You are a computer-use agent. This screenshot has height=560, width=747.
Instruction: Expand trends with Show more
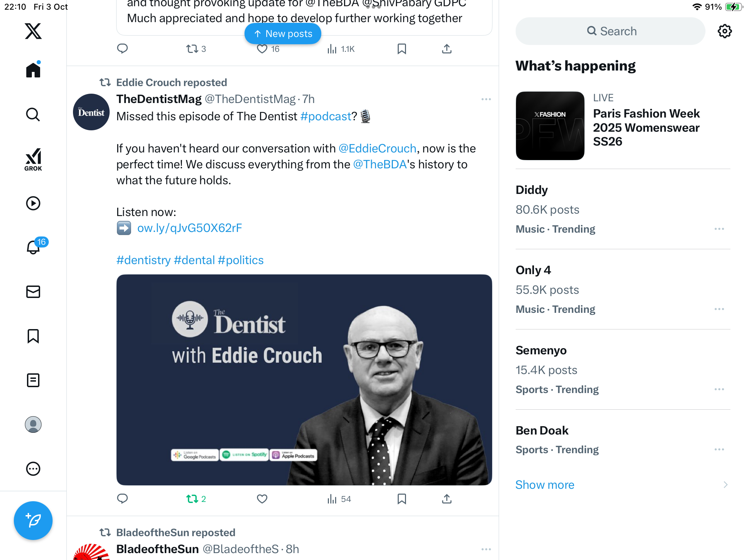(545, 485)
